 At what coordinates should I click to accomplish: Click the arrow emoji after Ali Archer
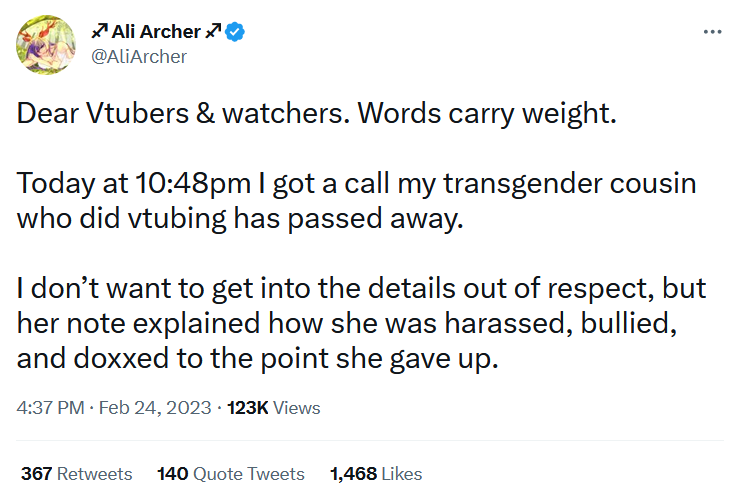tap(213, 31)
